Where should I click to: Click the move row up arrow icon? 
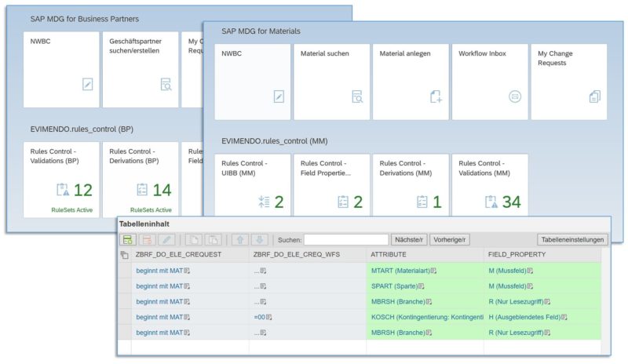click(x=240, y=240)
